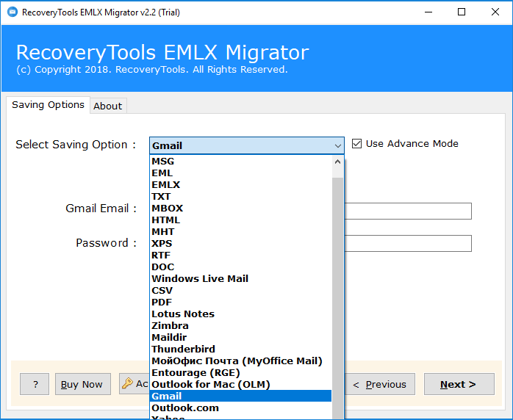Click into the Password field
Viewport: 513px width, 420px height.
(x=408, y=244)
